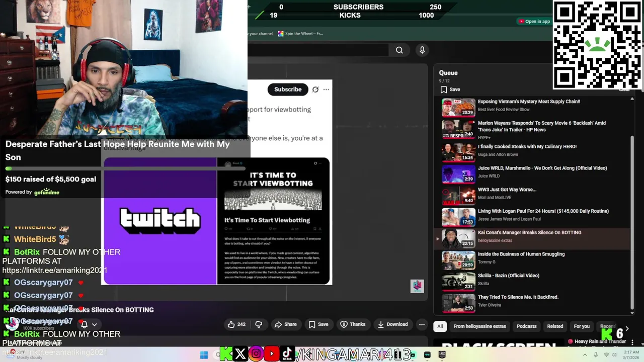The image size is (644, 362).
Task: Click the Grok icon beside Subscribe
Action: click(315, 89)
